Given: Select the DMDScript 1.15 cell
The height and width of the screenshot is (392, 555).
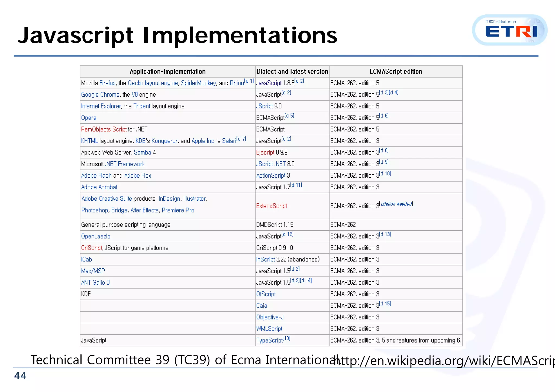Looking at the screenshot, I should [292, 225].
